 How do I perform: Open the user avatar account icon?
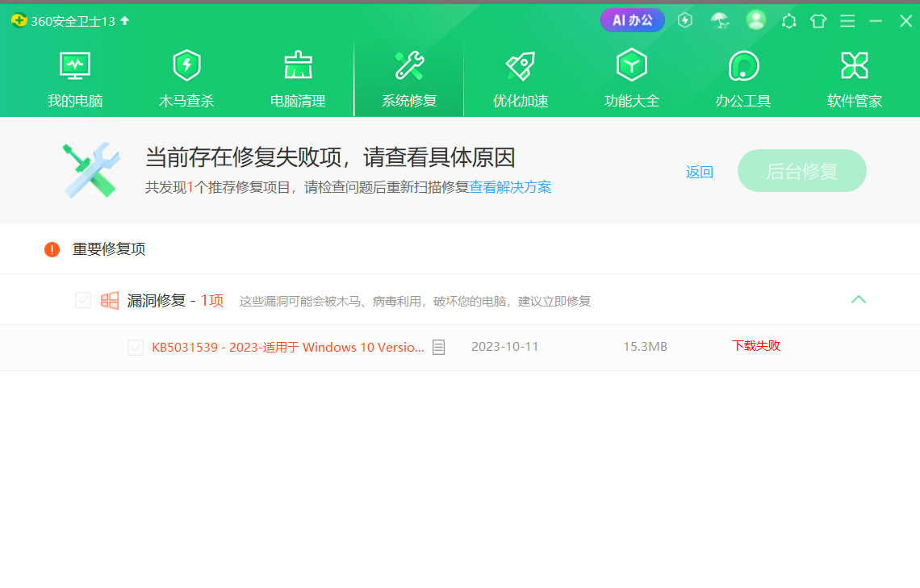tap(755, 20)
